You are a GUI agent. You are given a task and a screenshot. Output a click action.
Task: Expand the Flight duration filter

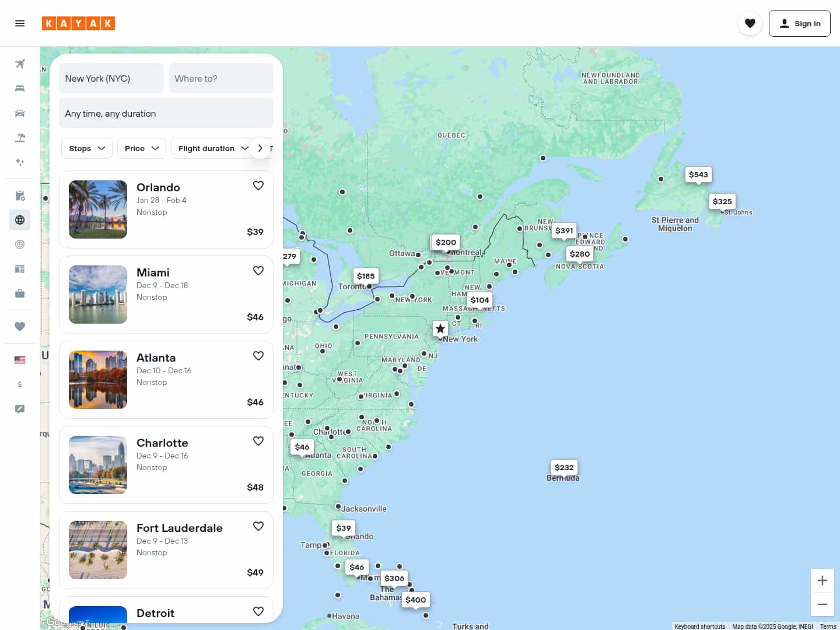(213, 148)
